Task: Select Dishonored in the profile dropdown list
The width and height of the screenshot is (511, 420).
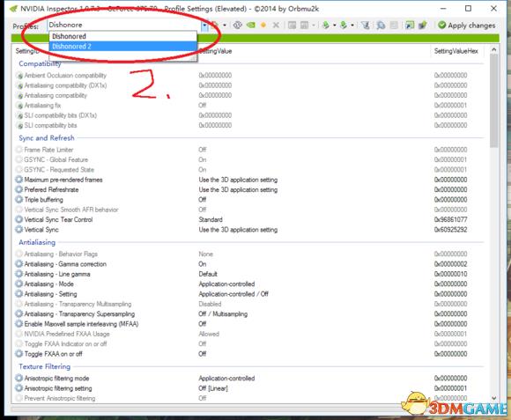Action: [122, 36]
